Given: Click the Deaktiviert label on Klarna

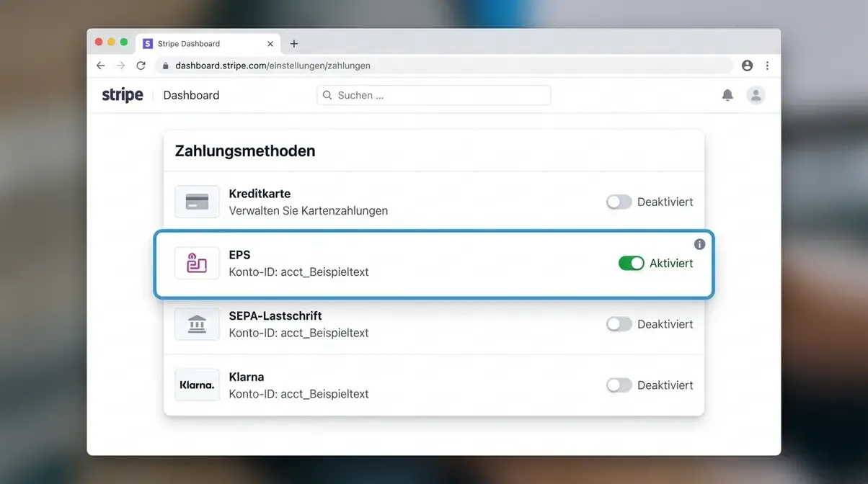Looking at the screenshot, I should click(665, 386).
